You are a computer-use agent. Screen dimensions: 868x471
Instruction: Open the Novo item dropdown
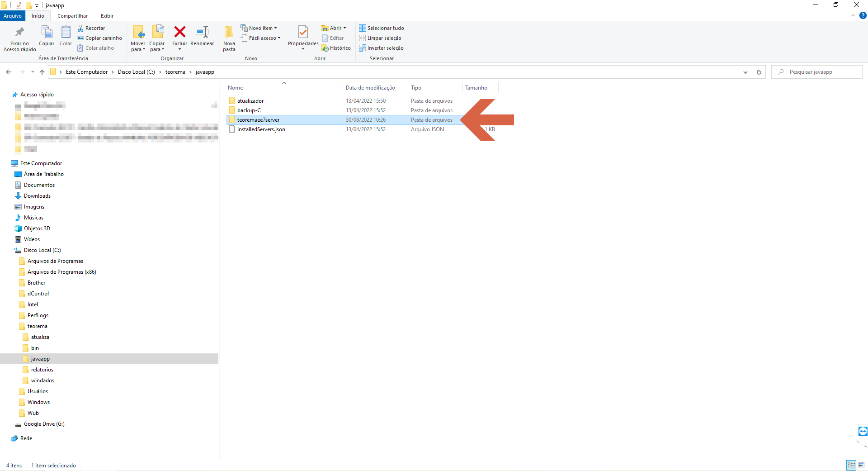point(259,28)
